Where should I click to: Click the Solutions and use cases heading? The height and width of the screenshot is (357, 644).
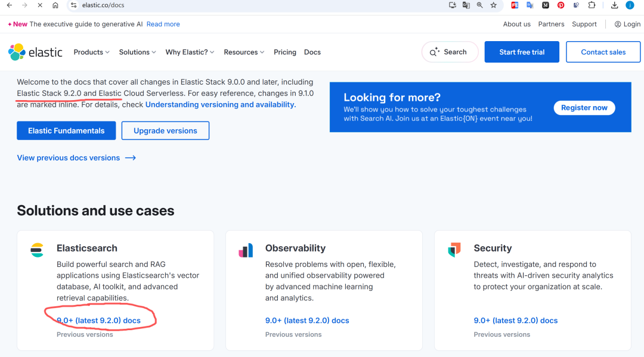(x=95, y=210)
